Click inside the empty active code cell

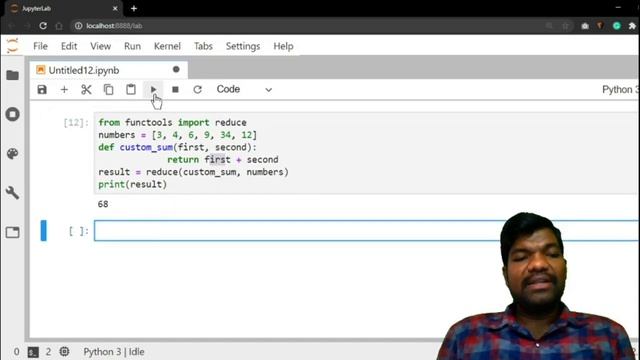coord(366,231)
